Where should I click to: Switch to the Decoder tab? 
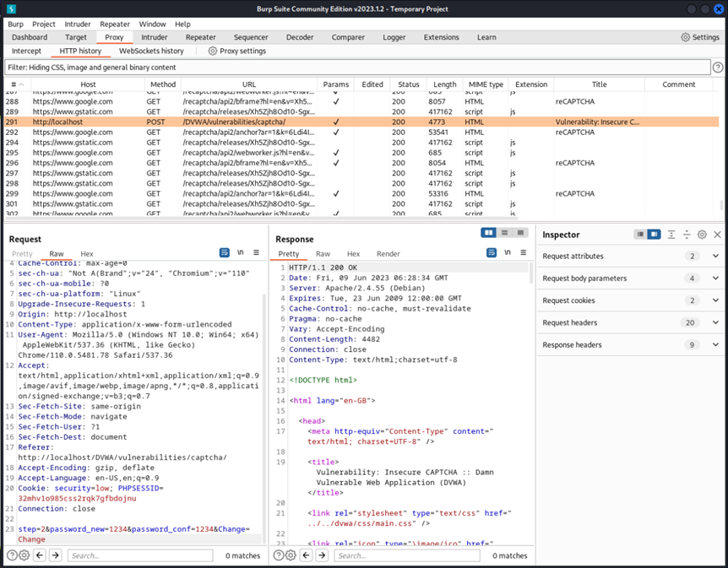[300, 37]
